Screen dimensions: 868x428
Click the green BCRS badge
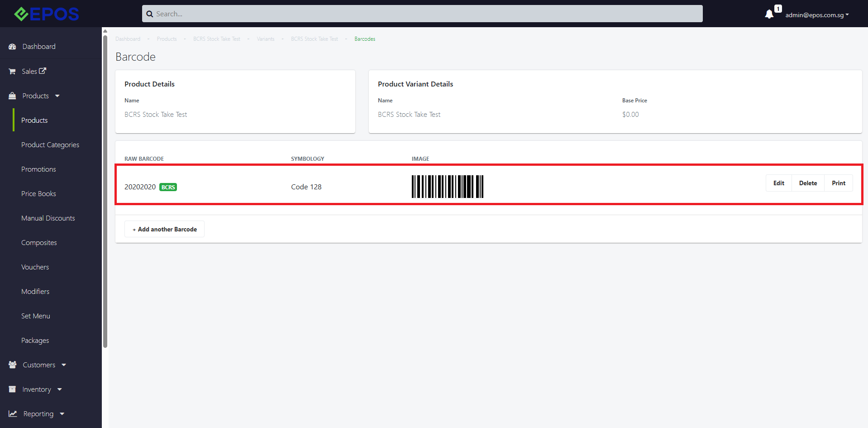[x=168, y=187]
